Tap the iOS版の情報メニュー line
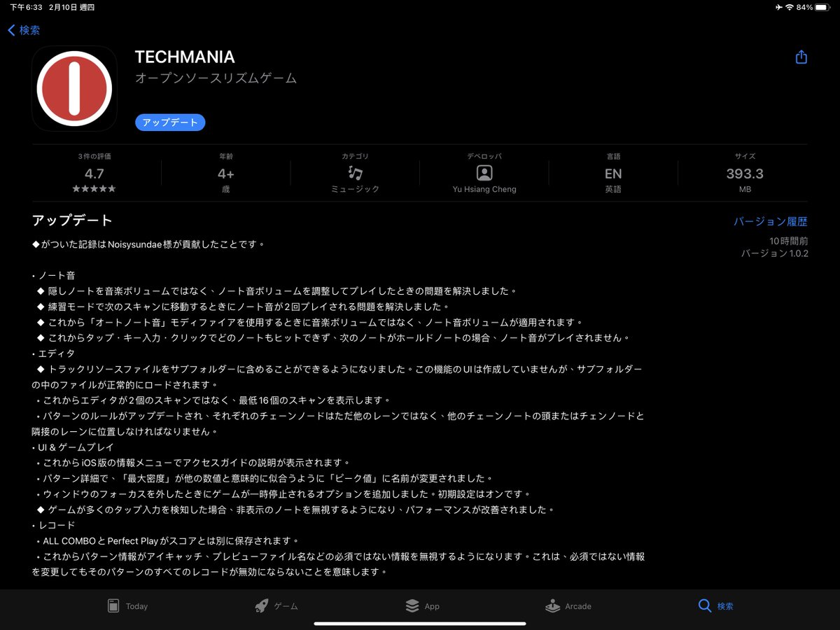The height and width of the screenshot is (630, 840). click(192, 463)
